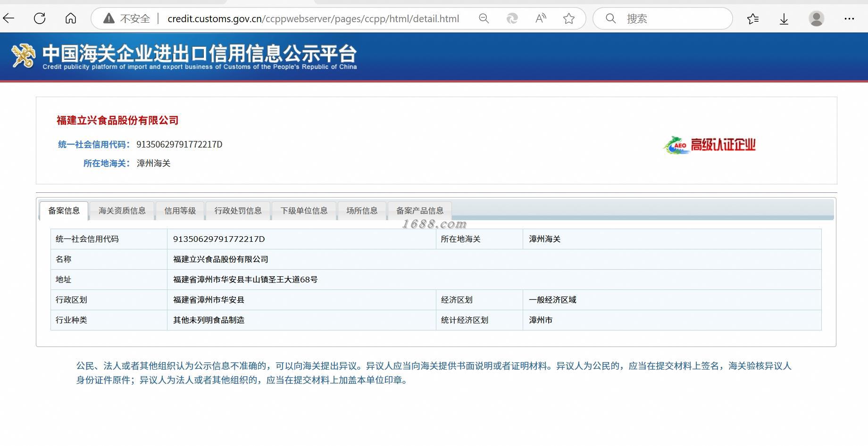The image size is (868, 446).
Task: Click the browser back arrow
Action: point(9,18)
